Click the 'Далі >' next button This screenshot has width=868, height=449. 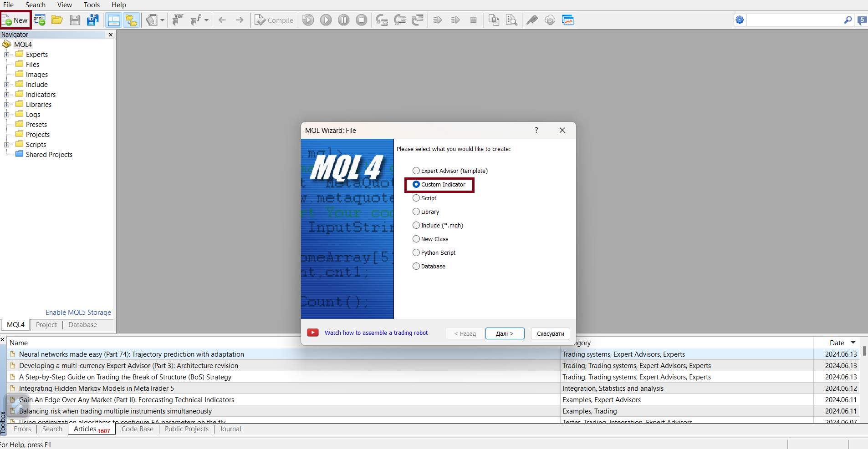(505, 333)
